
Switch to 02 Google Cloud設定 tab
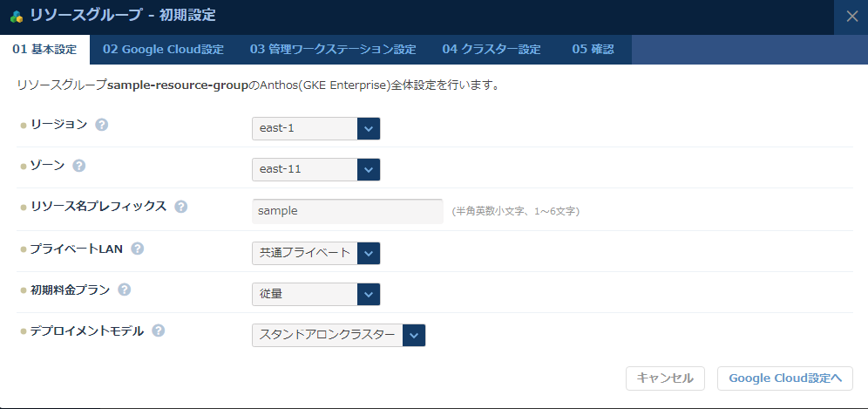click(x=163, y=49)
